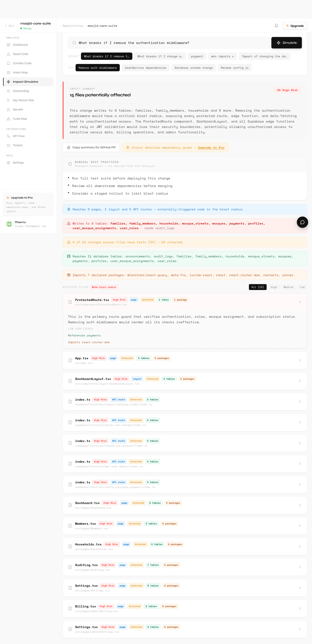Select recent query 'Impact of changing the da…'
The image size is (312, 644).
pos(264,56)
